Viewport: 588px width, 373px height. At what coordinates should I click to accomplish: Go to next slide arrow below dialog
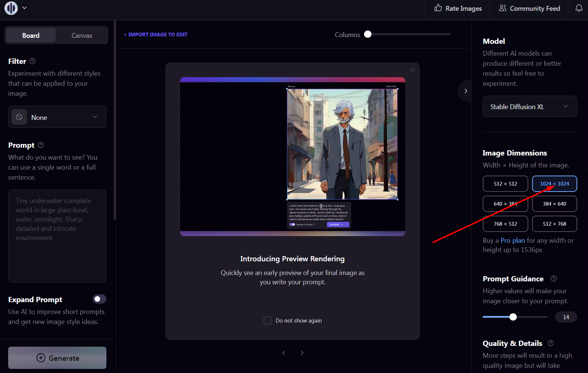point(302,353)
